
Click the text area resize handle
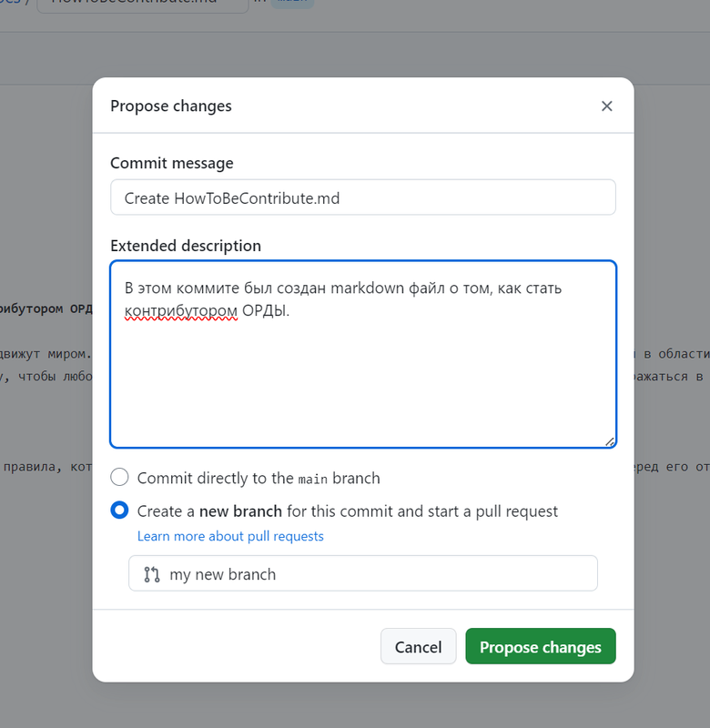pyautogui.click(x=610, y=441)
